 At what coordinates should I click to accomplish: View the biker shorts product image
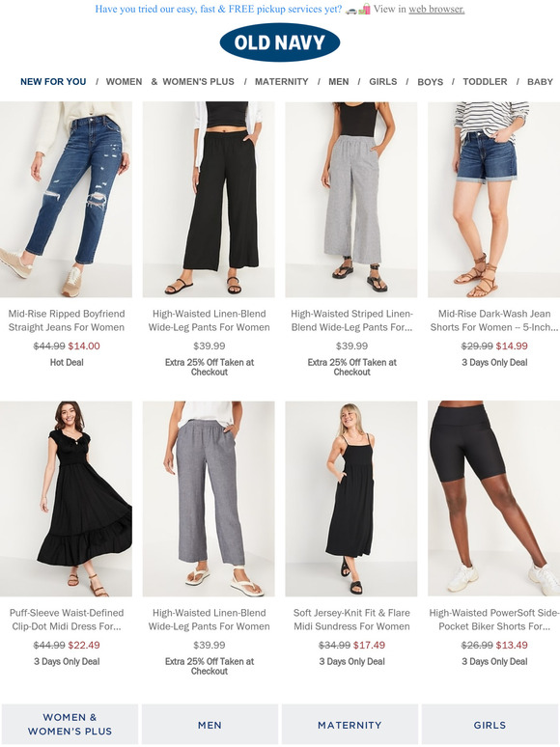pos(493,498)
